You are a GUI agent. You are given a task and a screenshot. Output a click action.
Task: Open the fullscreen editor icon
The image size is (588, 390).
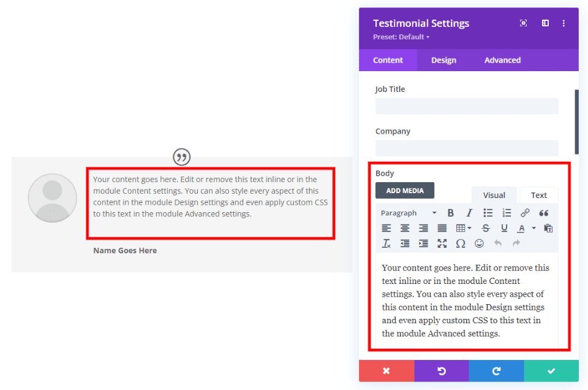point(441,242)
